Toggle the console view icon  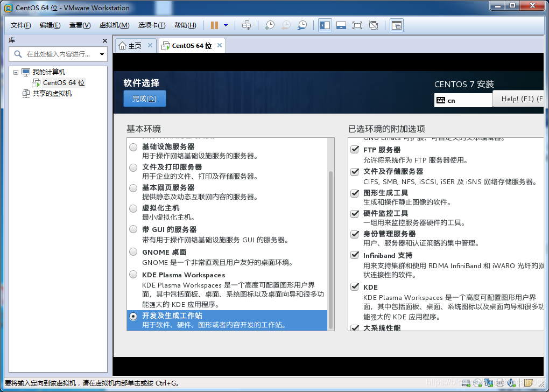pos(396,25)
